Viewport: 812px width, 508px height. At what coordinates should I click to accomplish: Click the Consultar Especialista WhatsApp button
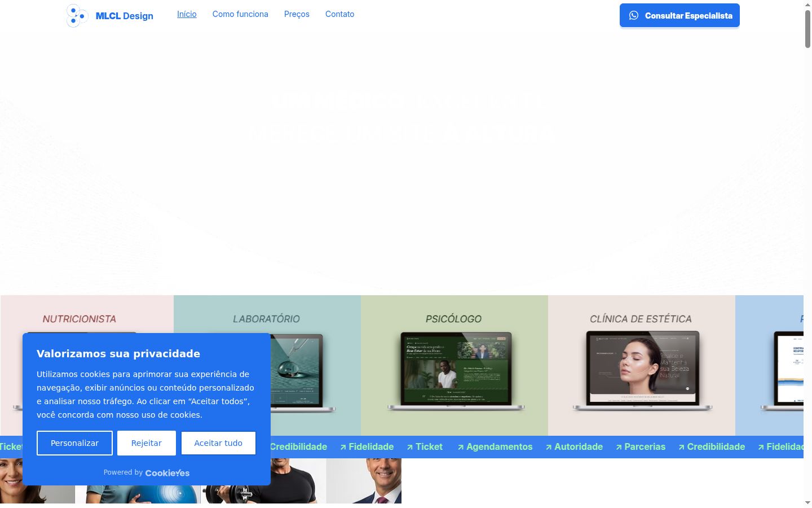[679, 15]
